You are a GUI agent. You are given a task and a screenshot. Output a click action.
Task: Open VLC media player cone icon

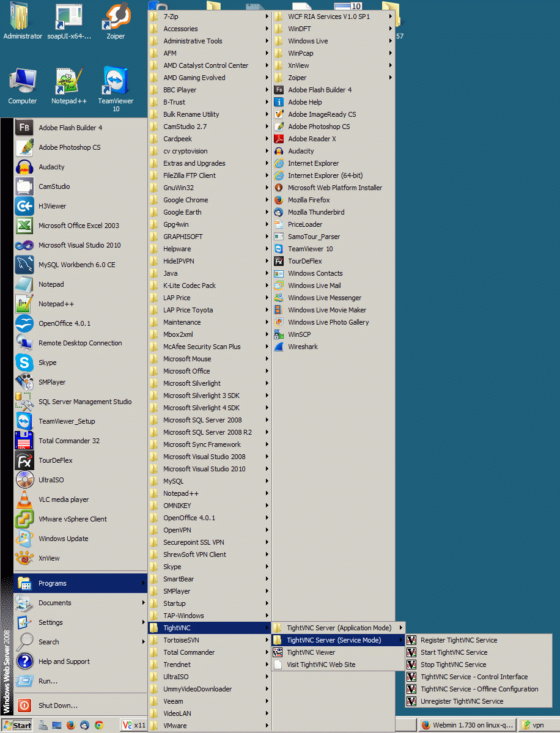24,499
